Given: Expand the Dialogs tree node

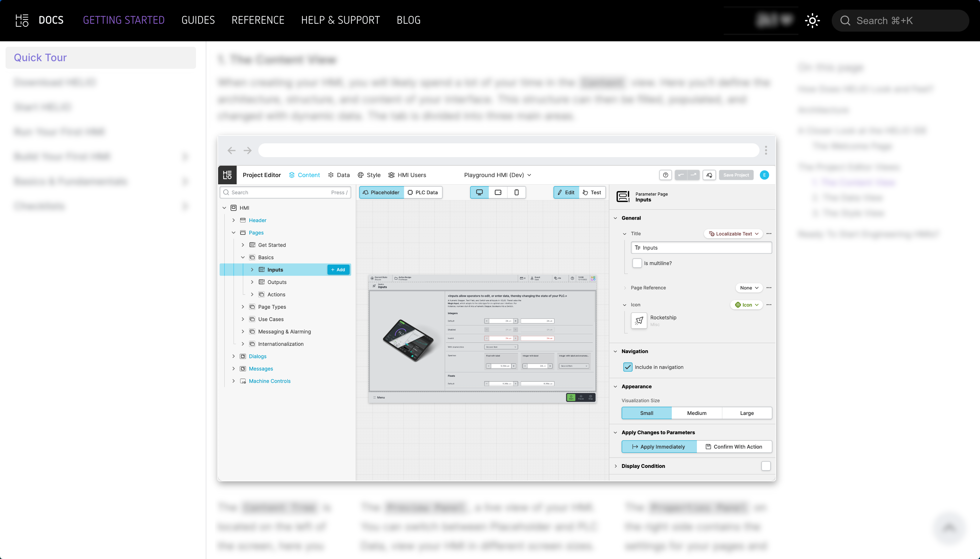Looking at the screenshot, I should click(234, 356).
